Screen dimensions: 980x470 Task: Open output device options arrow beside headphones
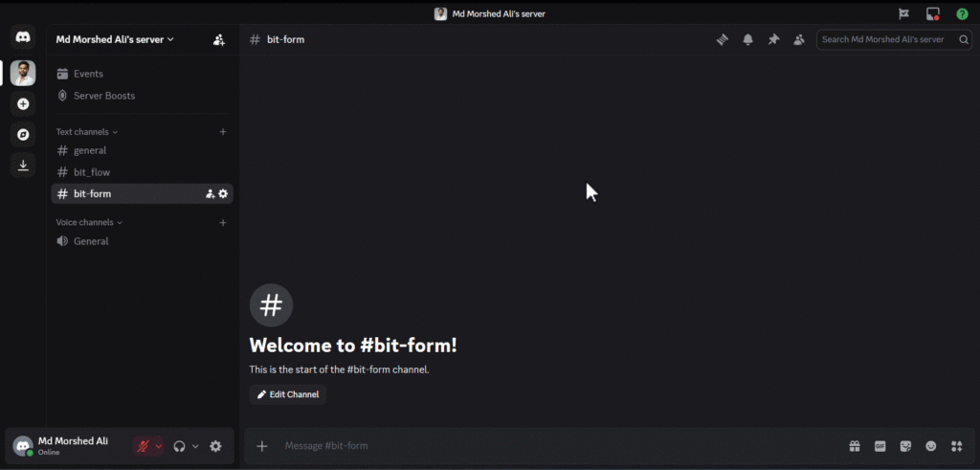point(195,446)
